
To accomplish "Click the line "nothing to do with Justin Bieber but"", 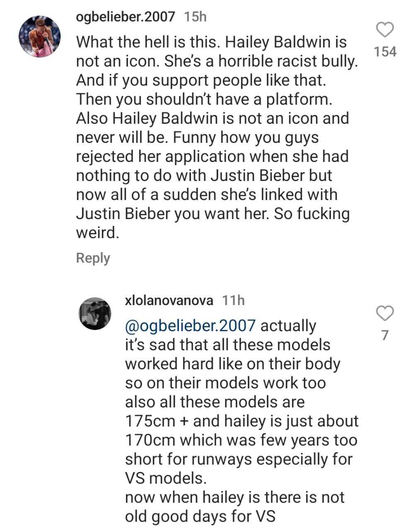I will (204, 176).
